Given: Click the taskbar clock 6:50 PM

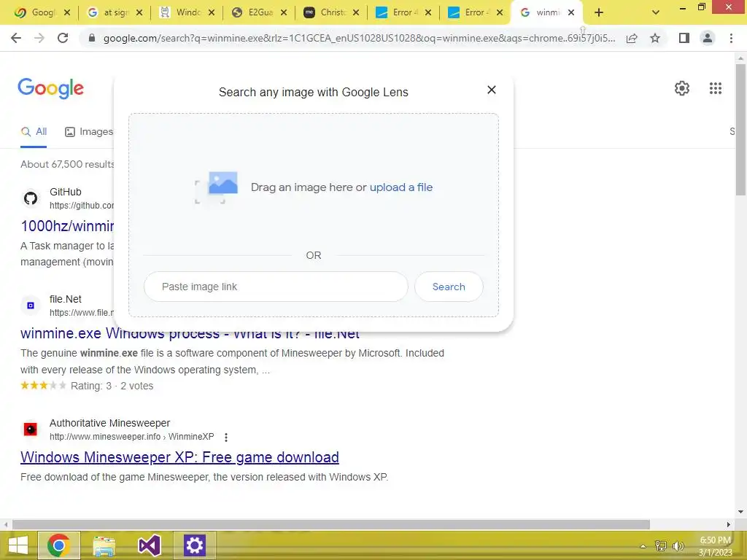Looking at the screenshot, I should tap(715, 540).
